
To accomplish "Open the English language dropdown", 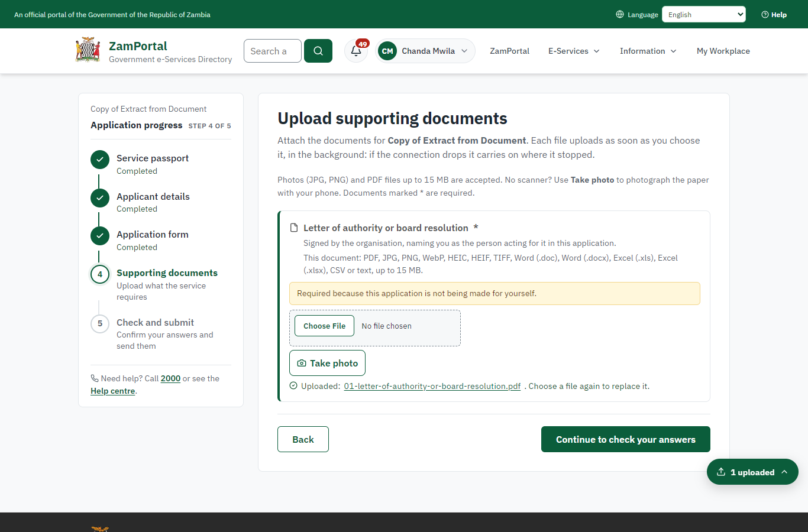I will (703, 14).
